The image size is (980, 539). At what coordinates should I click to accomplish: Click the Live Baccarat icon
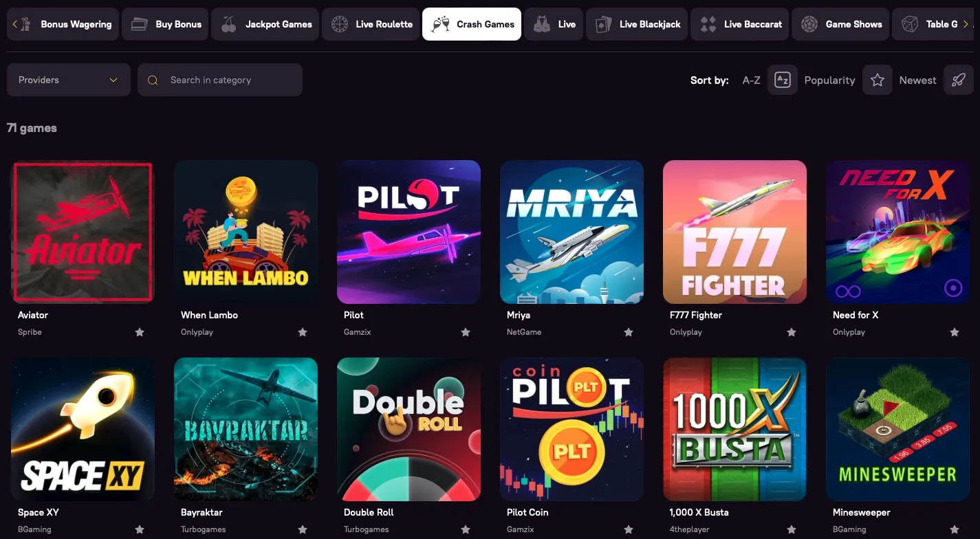pyautogui.click(x=707, y=23)
